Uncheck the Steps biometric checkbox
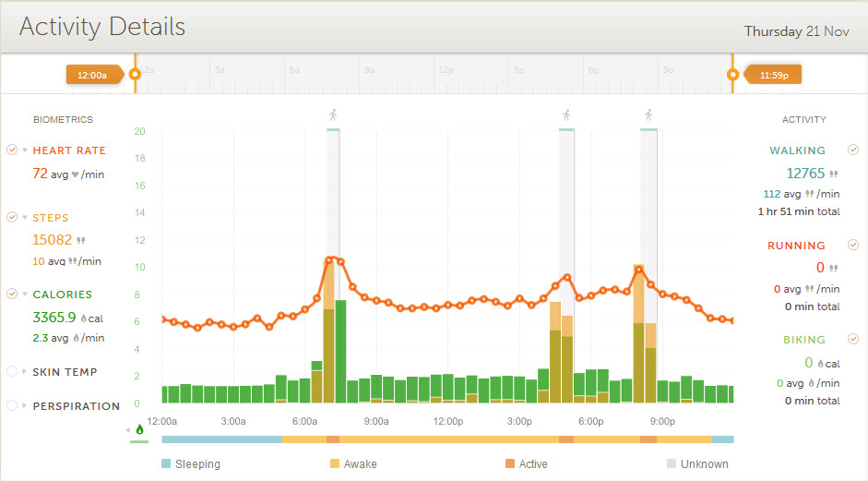 click(x=12, y=217)
